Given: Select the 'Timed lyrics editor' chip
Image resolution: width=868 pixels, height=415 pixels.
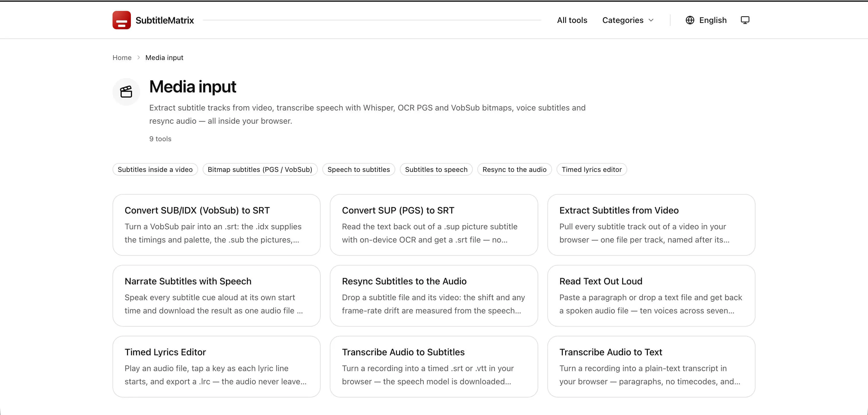Looking at the screenshot, I should point(591,169).
